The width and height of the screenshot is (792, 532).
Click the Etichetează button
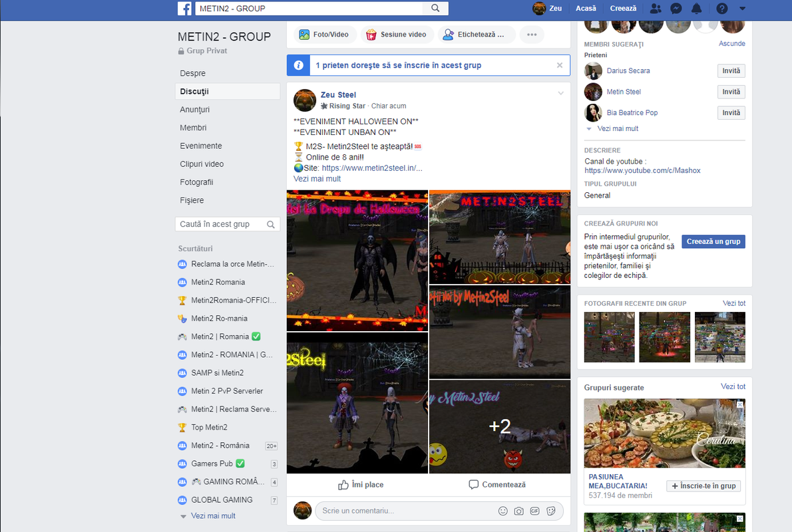pos(477,35)
